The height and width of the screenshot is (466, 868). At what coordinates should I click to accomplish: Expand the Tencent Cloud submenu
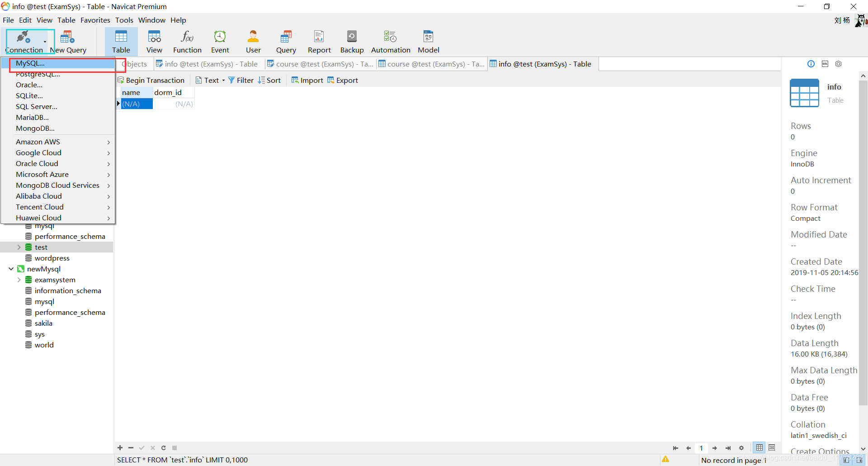pyautogui.click(x=58, y=207)
